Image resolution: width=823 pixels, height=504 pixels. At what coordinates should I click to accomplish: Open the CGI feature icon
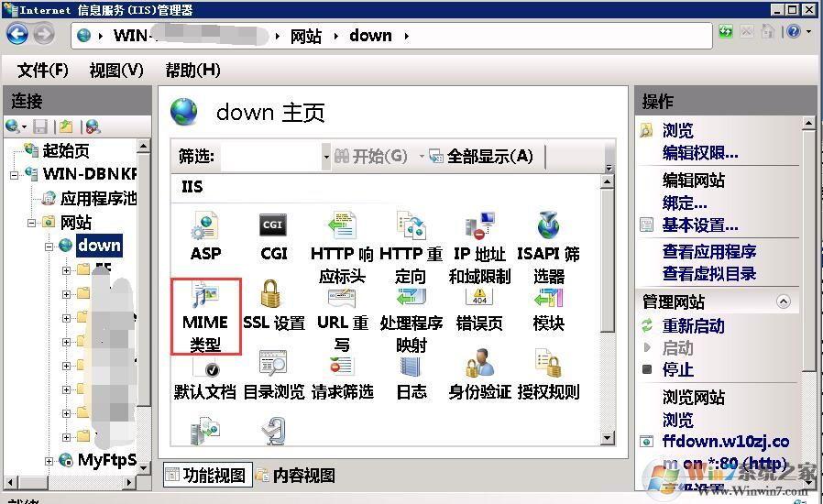[273, 236]
